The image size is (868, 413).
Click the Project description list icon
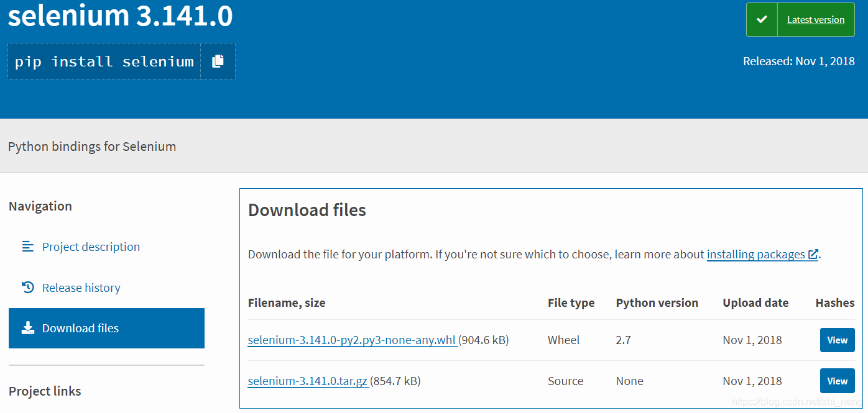[x=28, y=247]
